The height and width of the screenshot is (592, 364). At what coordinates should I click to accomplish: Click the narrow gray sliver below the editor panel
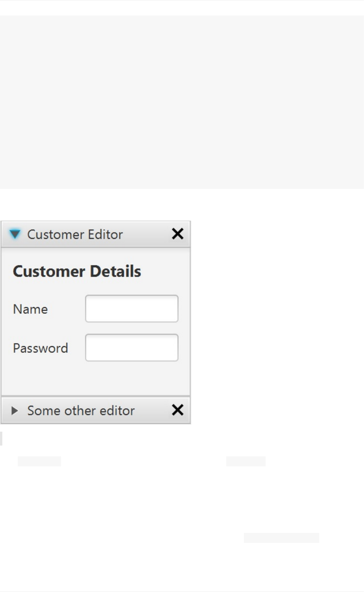tap(1, 439)
